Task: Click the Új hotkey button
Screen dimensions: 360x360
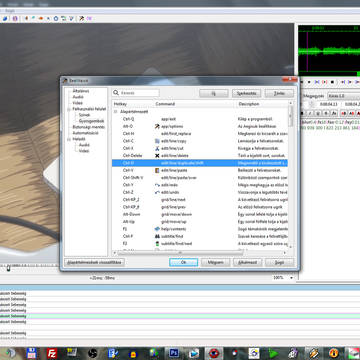Action: coord(214,93)
